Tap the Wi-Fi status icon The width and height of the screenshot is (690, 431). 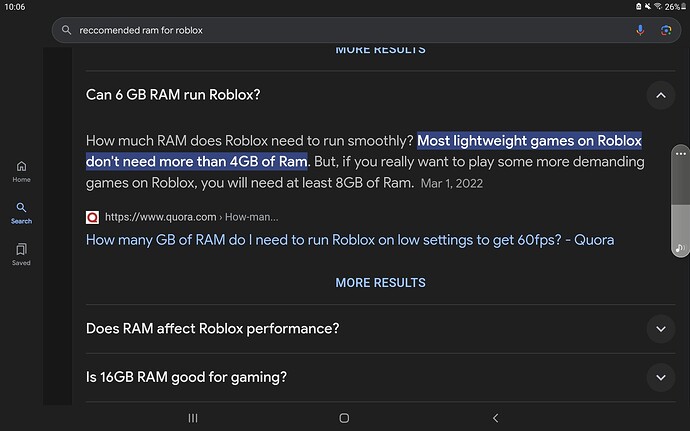click(x=658, y=6)
